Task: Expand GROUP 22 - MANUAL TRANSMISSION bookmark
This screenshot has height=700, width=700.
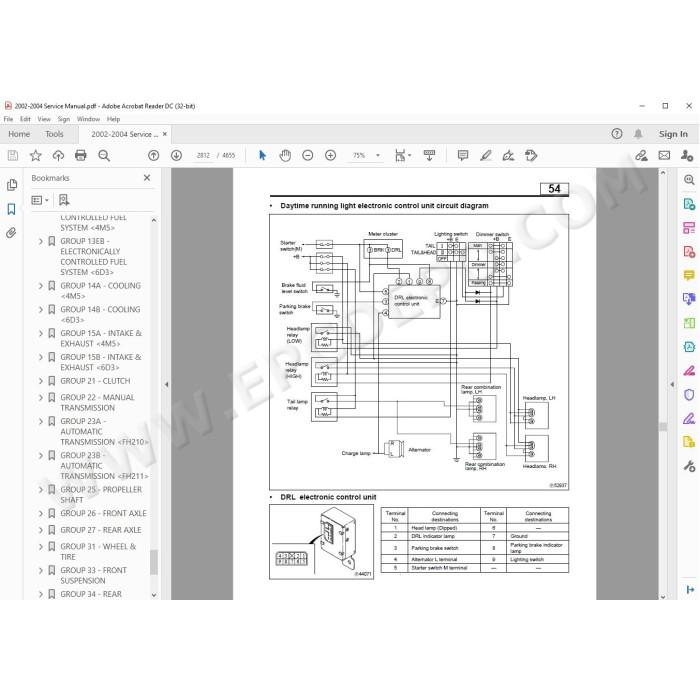Action: [41, 397]
